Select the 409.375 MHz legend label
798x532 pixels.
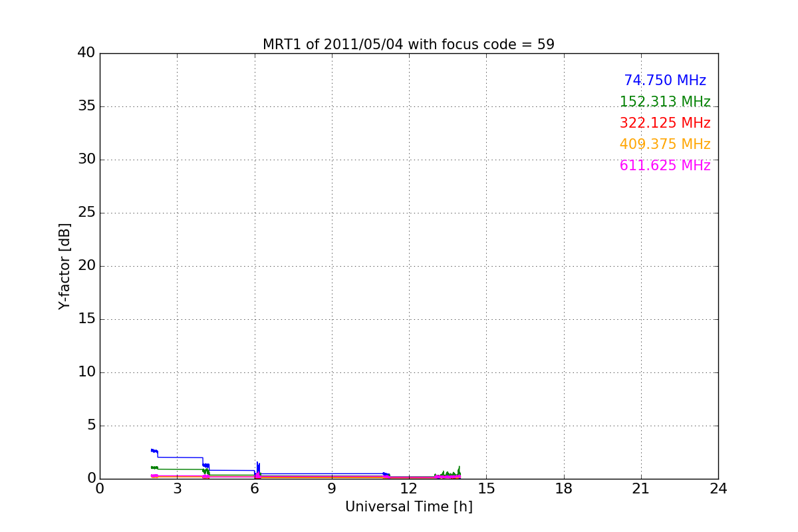(665, 144)
